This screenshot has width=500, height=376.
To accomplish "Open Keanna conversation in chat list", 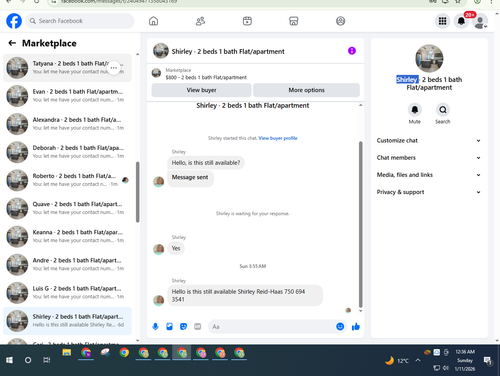I will (67, 236).
